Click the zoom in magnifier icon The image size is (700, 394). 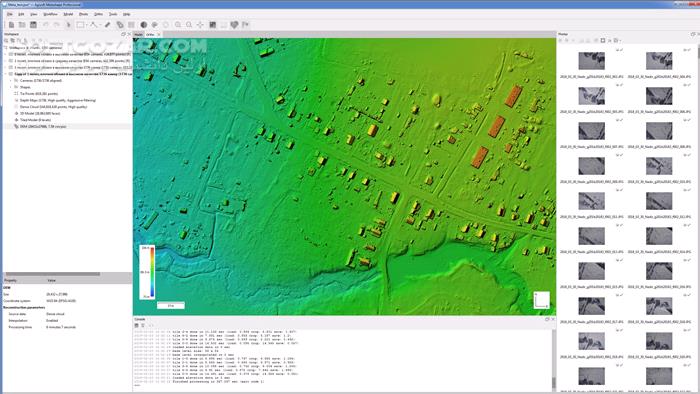click(178, 25)
